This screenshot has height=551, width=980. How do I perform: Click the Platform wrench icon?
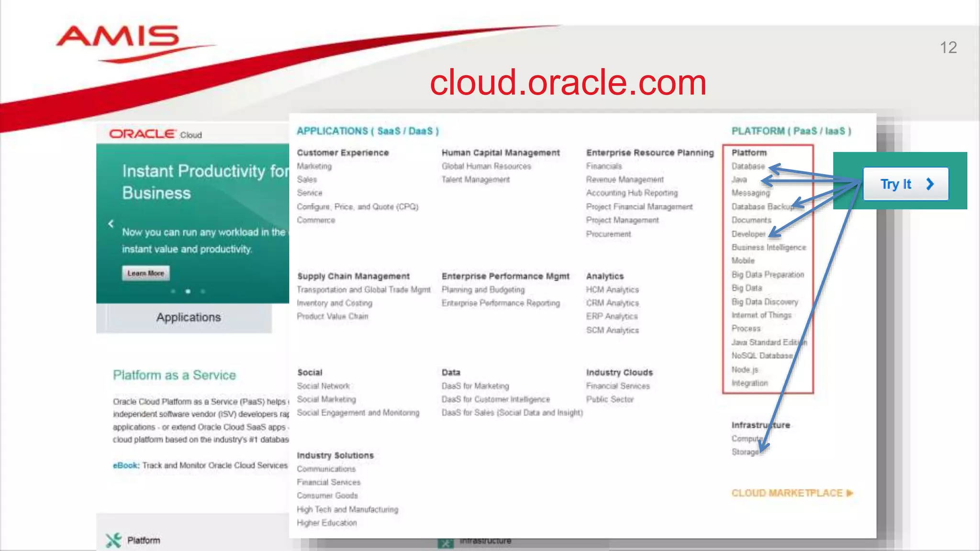click(113, 540)
